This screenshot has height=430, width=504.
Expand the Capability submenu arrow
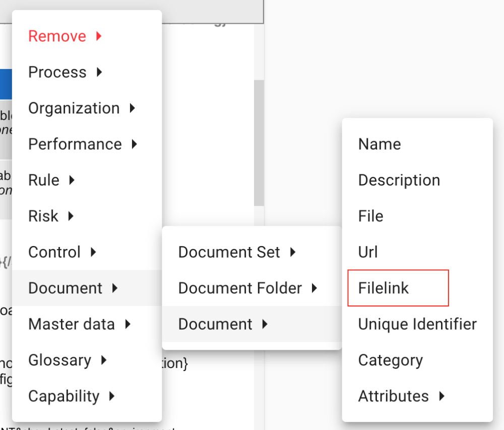tap(112, 396)
